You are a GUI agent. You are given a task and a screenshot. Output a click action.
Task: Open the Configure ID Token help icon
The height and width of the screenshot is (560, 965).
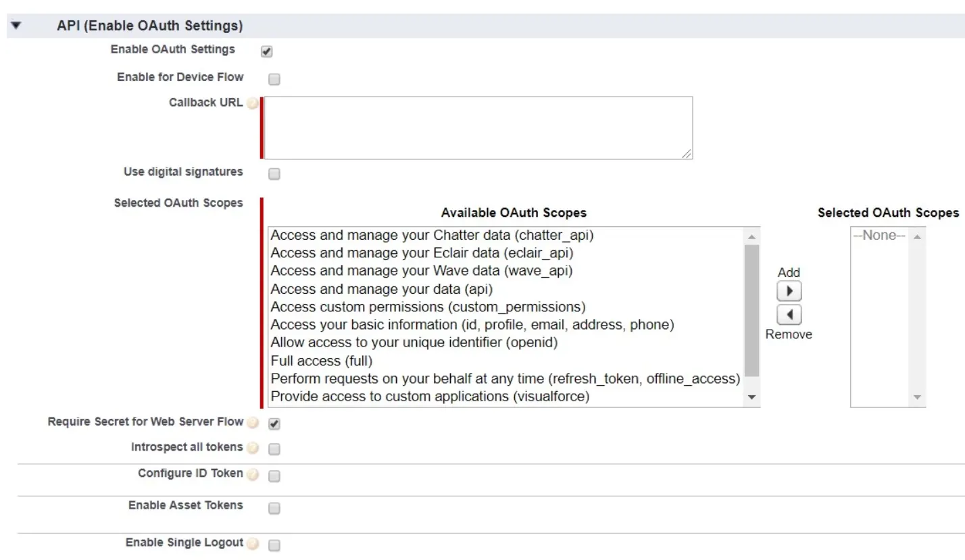click(x=252, y=474)
